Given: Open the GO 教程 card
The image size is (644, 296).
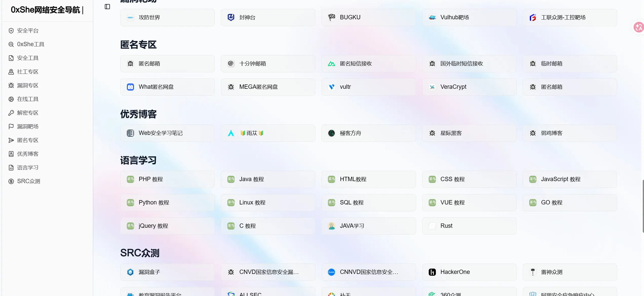Looking at the screenshot, I should point(570,203).
